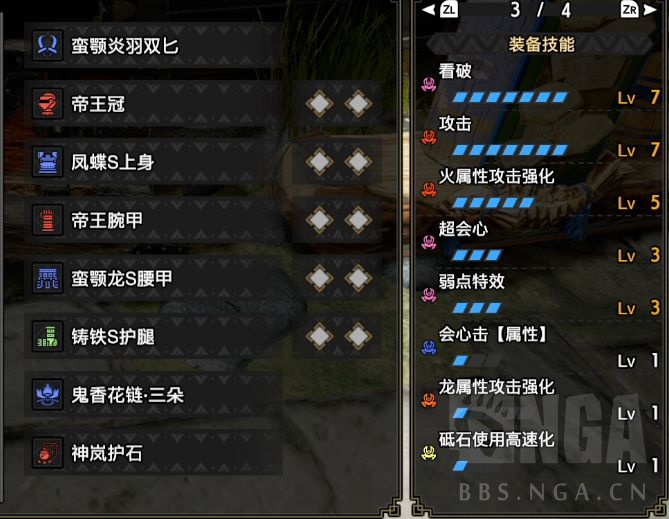
Task: Click the red gauntlet icon for 帝王腕甲
Action: (47, 220)
